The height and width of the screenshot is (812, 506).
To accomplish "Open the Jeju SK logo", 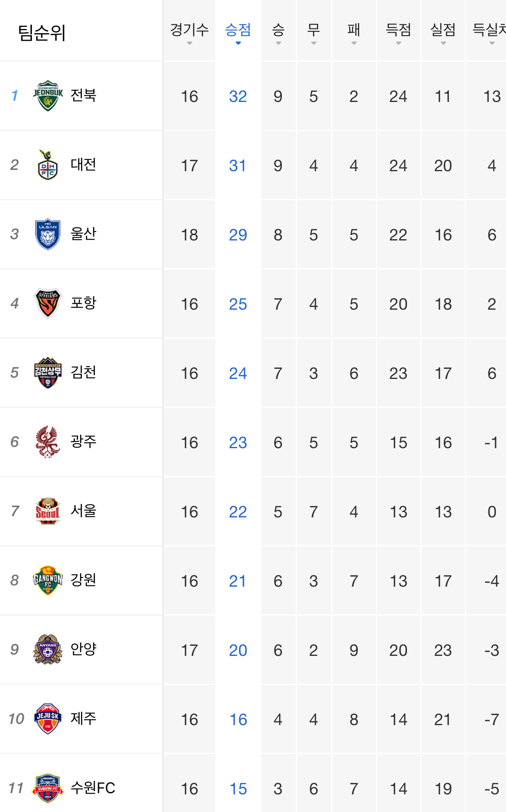I will (x=48, y=719).
